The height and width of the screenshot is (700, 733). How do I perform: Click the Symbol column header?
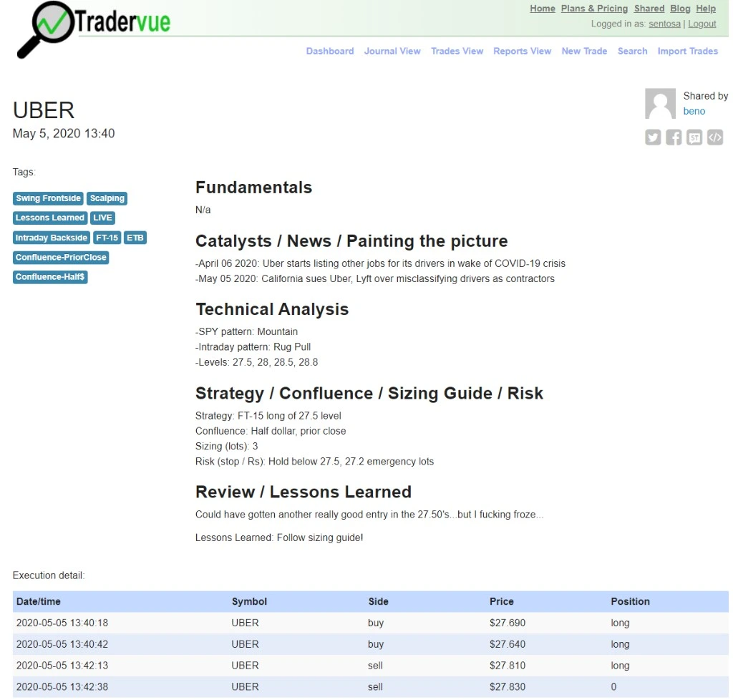249,602
